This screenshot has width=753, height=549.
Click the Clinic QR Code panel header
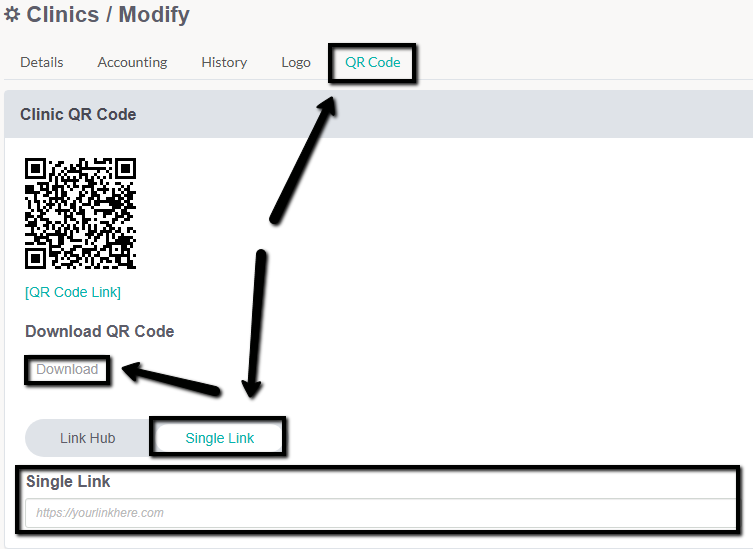pos(378,114)
